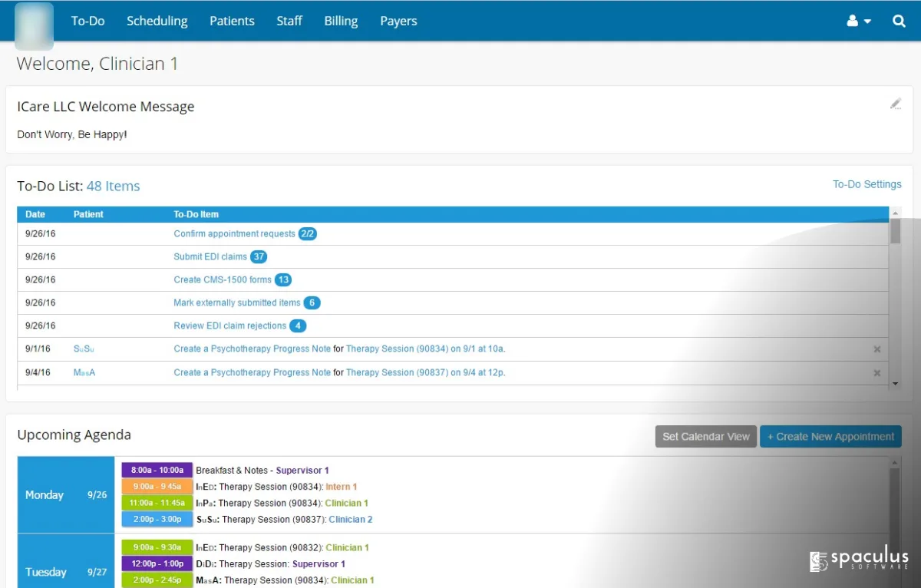Open patient MasA in to-do list
Viewport: 921px width, 588px height.
[84, 373]
